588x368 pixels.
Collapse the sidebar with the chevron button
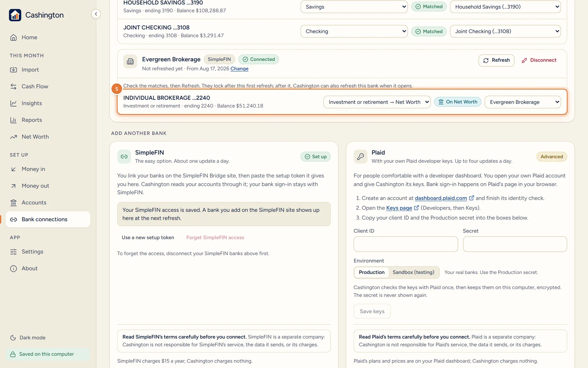96,14
